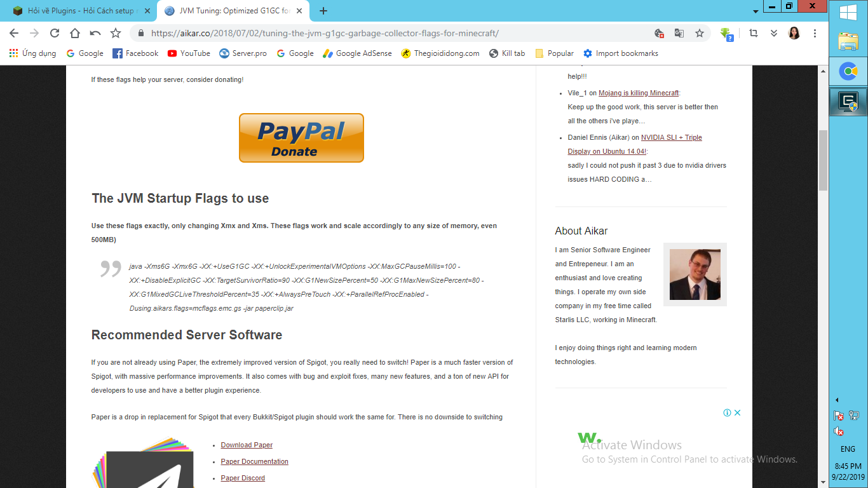Screen dimensions: 868x488
Task: Close the Hỏi về Plugins tab
Action: pos(148,11)
